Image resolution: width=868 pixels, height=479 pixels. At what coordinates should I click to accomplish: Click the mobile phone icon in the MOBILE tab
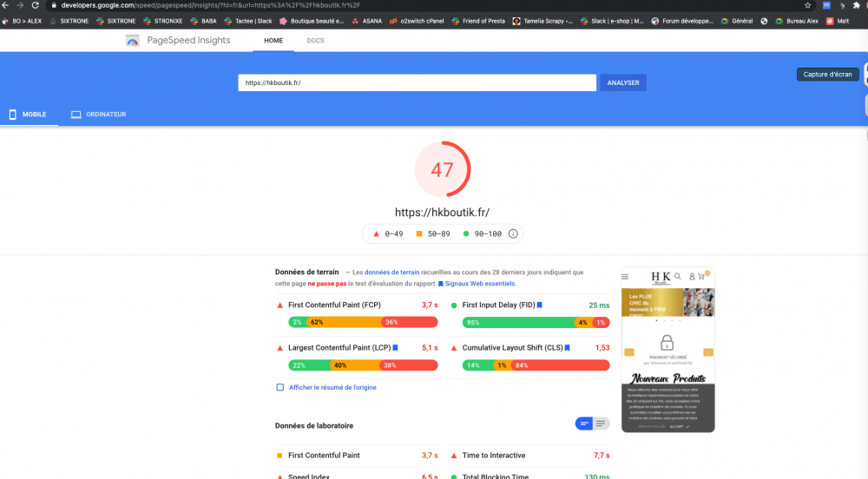pyautogui.click(x=13, y=115)
